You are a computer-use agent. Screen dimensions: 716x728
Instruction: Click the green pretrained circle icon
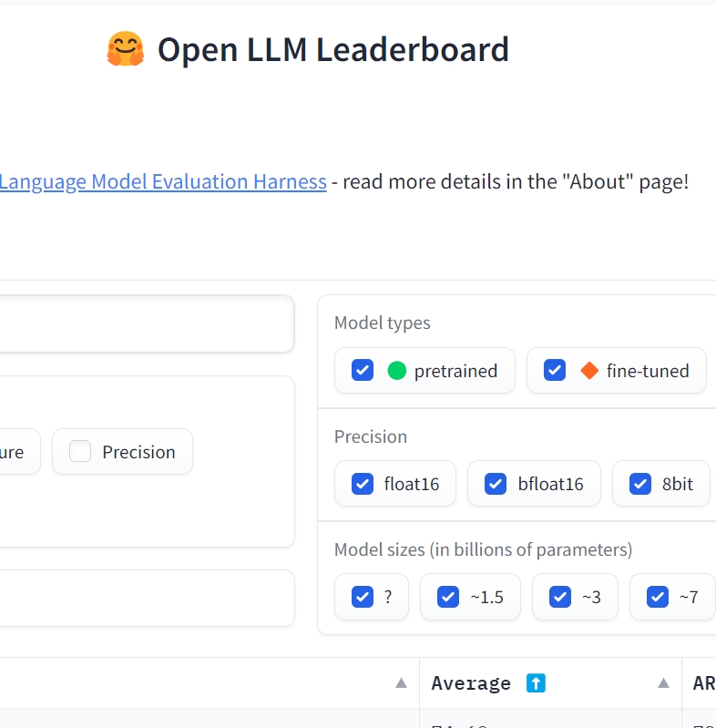(397, 371)
